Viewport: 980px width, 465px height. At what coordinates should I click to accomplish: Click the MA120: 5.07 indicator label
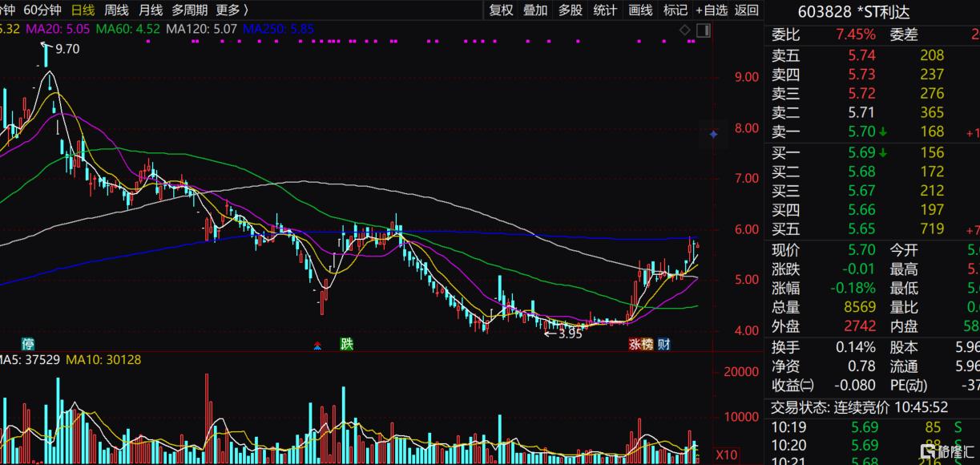click(202, 29)
